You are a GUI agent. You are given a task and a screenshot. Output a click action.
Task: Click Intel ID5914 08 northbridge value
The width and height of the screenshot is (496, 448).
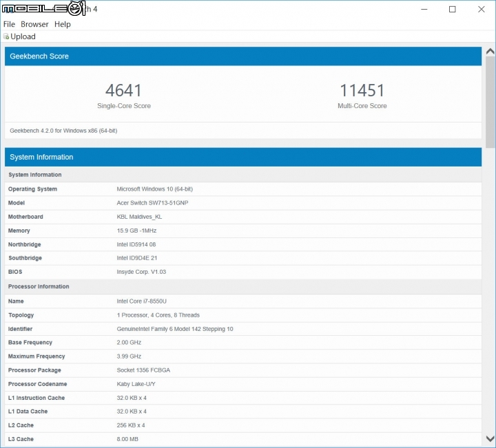[x=136, y=244]
